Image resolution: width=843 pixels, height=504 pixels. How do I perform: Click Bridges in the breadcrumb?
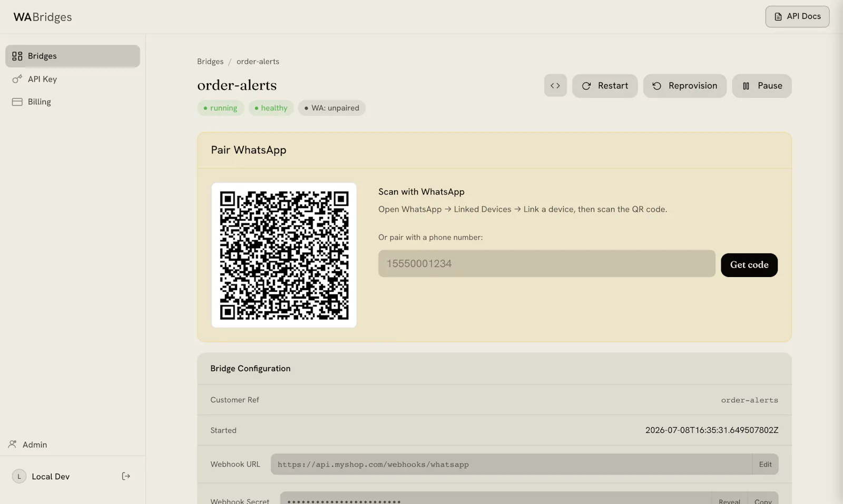(210, 62)
